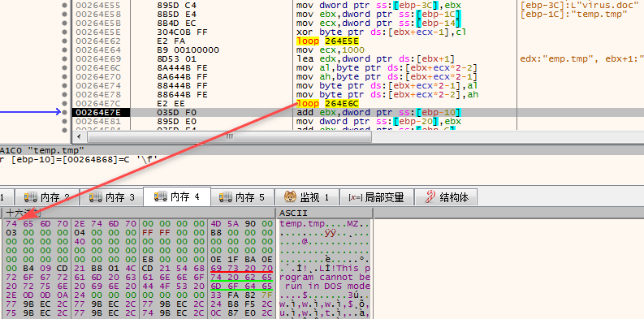The image size is (644, 319).
Task: Select address cell 00264E69
Action: tap(98, 58)
